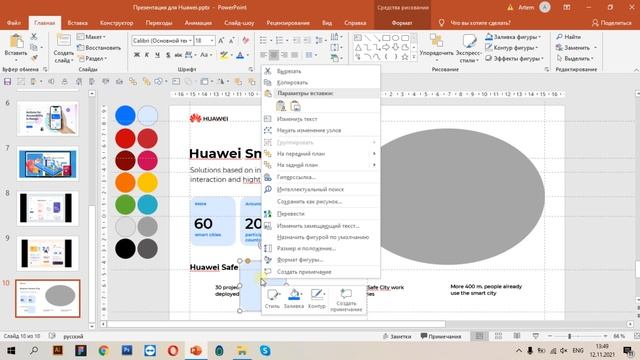Choose the first paste option icon in context menu
This screenshot has width=640, height=360.
pos(281,106)
